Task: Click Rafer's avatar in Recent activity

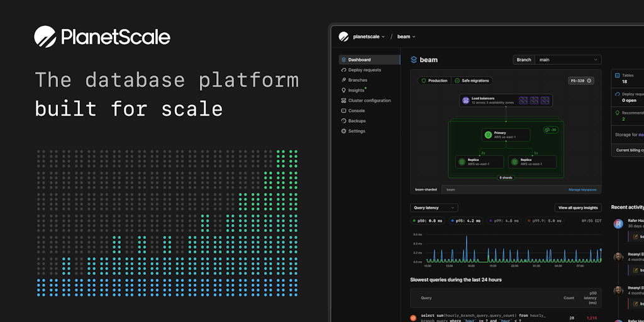Action: coord(618,224)
